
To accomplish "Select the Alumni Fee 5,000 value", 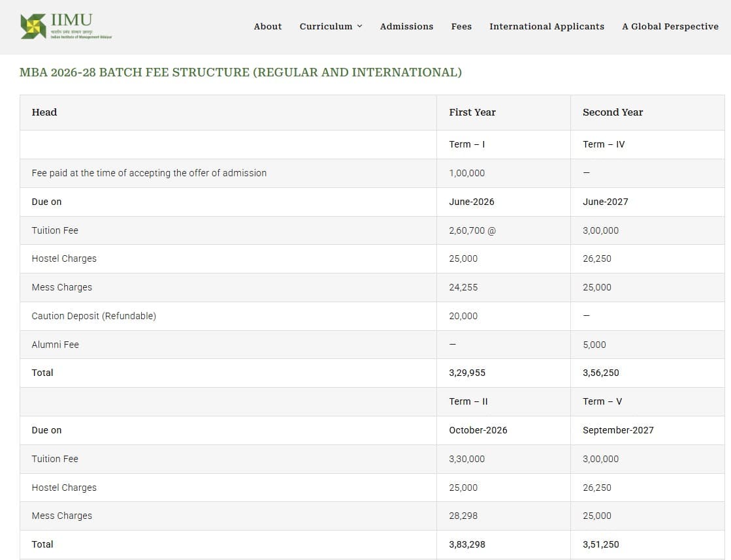I will pyautogui.click(x=594, y=345).
